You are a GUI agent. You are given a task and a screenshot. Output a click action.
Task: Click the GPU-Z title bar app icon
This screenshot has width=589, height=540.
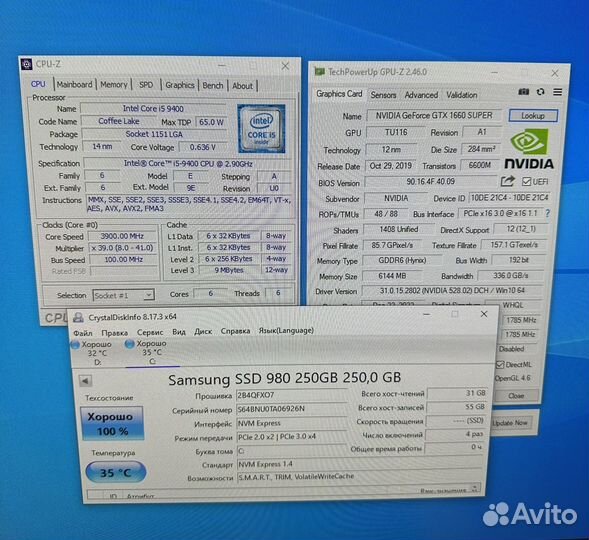320,71
